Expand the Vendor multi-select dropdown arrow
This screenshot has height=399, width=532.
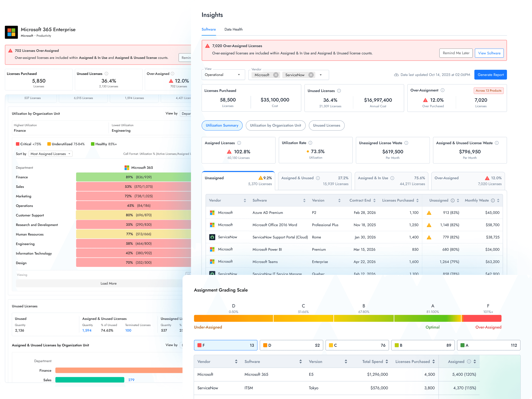pos(321,75)
